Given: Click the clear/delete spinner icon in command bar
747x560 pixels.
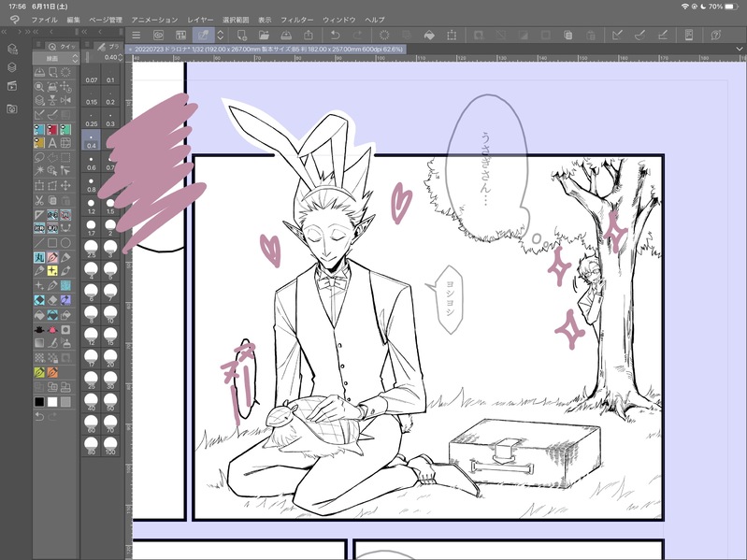Looking at the screenshot, I should pyautogui.click(x=384, y=35).
